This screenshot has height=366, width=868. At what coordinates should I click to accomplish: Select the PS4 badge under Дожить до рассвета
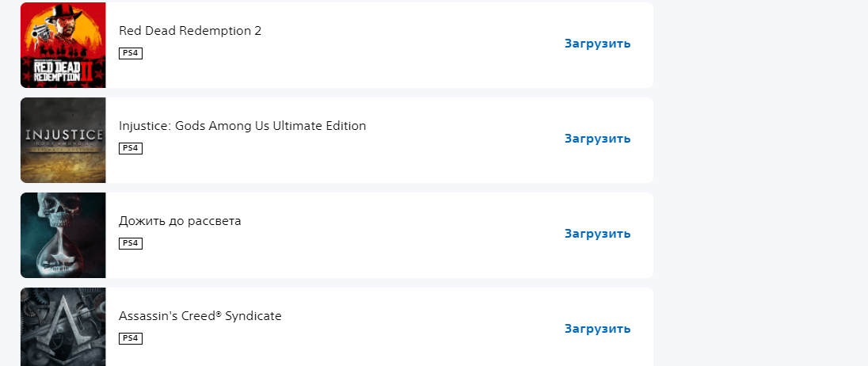(131, 243)
